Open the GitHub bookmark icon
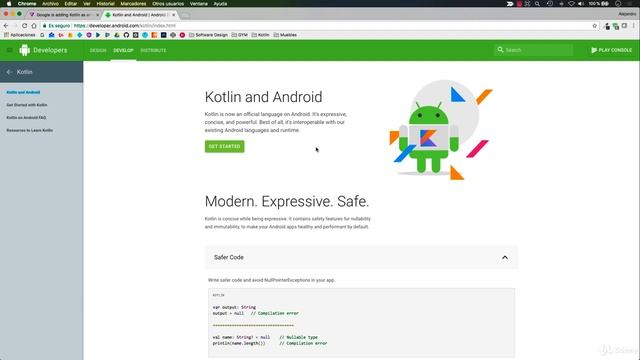The height and width of the screenshot is (360, 640). coord(126,35)
